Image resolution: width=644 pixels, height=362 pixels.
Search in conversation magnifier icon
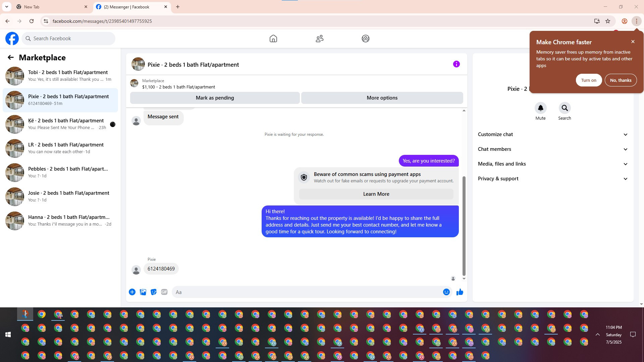pos(565,108)
